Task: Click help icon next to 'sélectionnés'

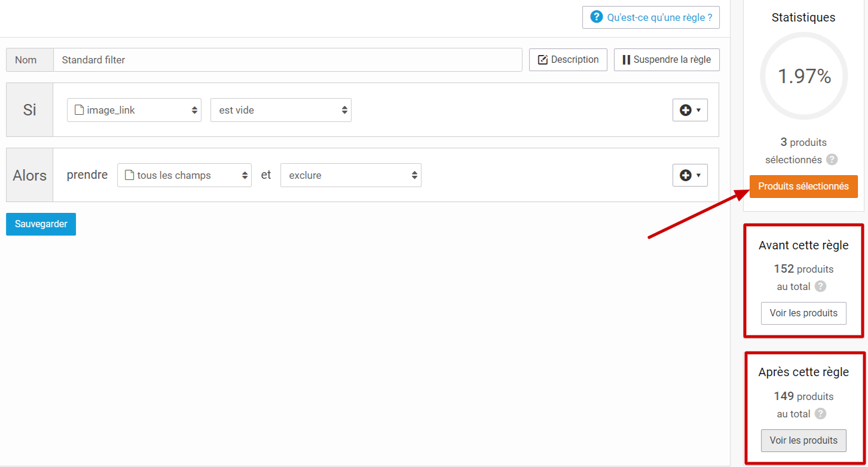Action: click(x=832, y=160)
